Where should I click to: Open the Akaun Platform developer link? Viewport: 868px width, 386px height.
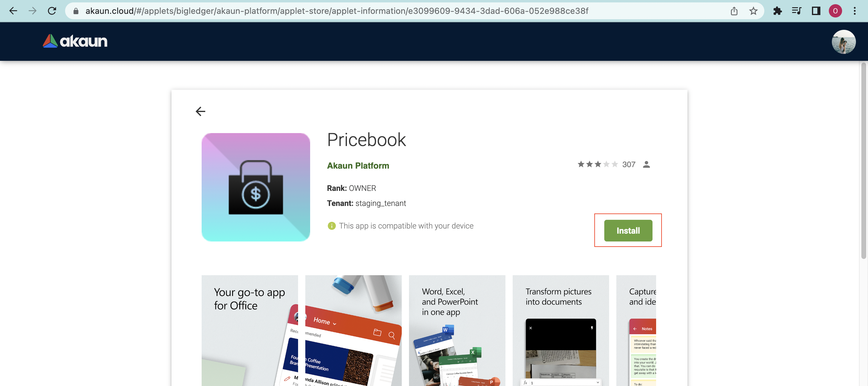click(358, 166)
